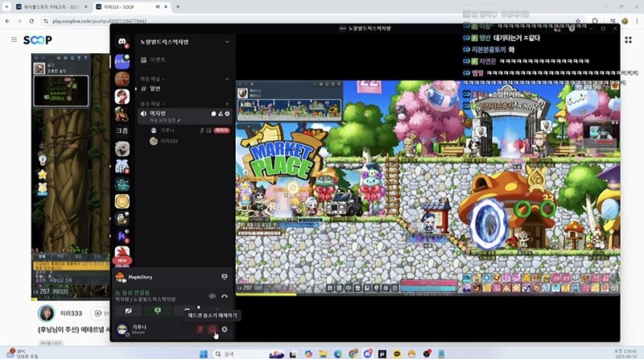Open chat icon on the 먹자방 voice channel

213,113
